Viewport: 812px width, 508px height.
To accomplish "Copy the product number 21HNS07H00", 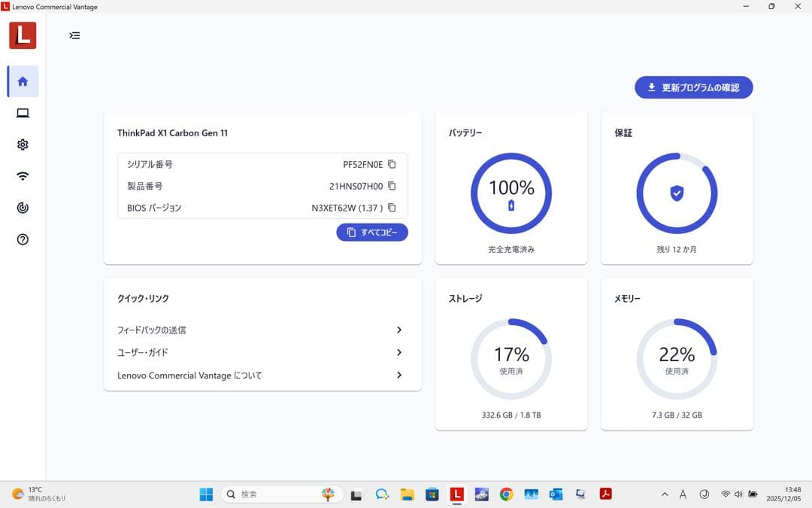I will [392, 186].
